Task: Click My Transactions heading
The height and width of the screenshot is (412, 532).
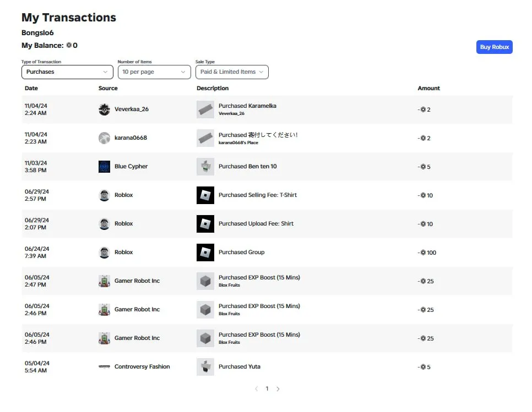Action: pyautogui.click(x=68, y=17)
